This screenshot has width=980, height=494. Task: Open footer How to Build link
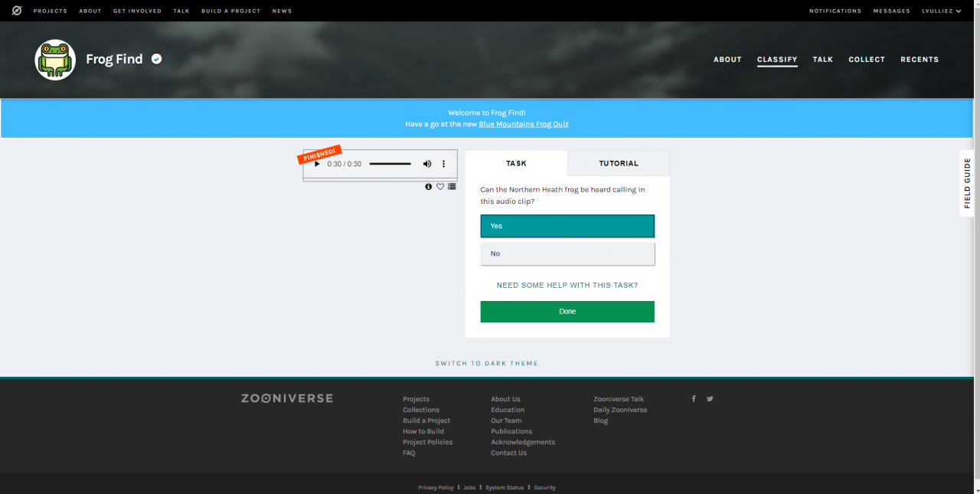click(423, 431)
